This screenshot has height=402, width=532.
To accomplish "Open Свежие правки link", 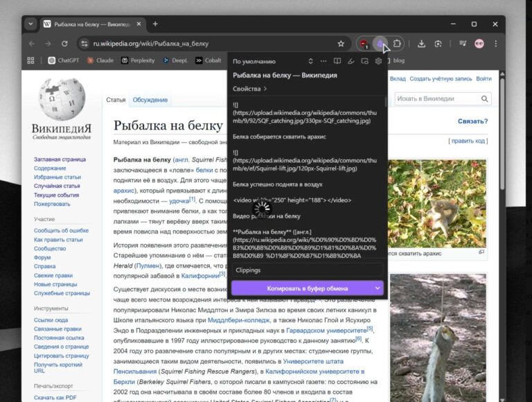I will (x=53, y=275).
